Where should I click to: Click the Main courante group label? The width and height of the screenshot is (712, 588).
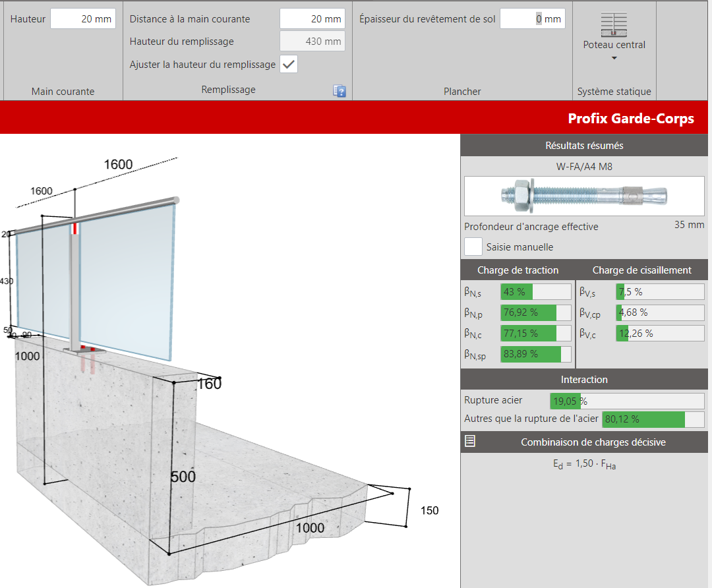tap(63, 91)
